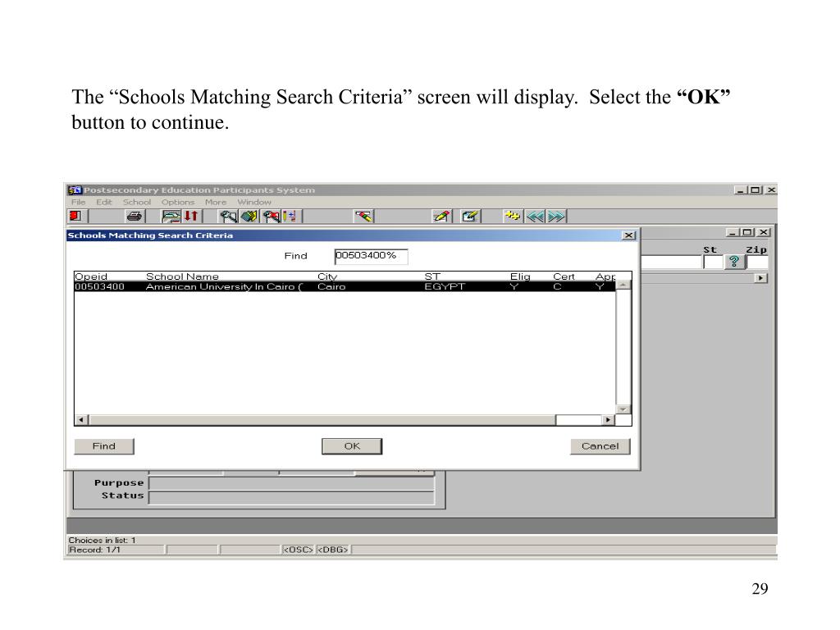
Task: Click the application icon in title bar
Action: click(x=75, y=190)
